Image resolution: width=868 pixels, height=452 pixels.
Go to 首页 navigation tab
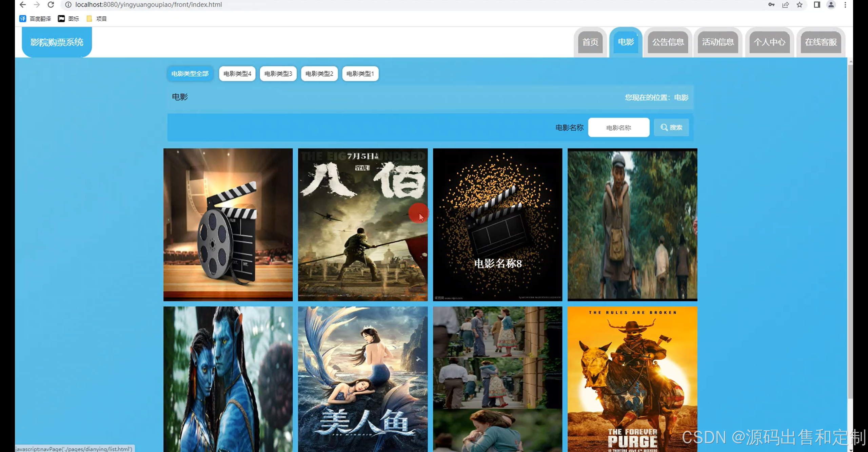tap(590, 42)
